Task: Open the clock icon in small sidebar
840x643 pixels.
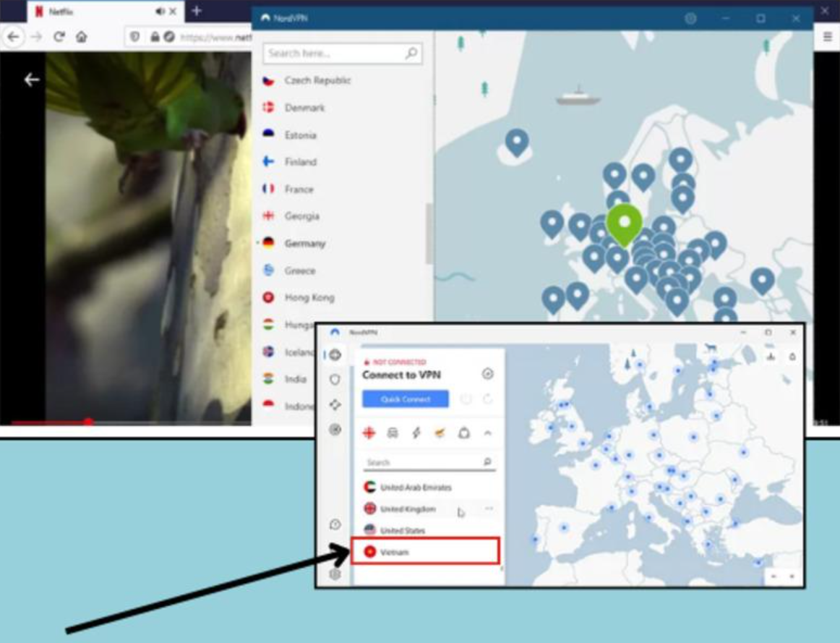Action: tap(335, 524)
